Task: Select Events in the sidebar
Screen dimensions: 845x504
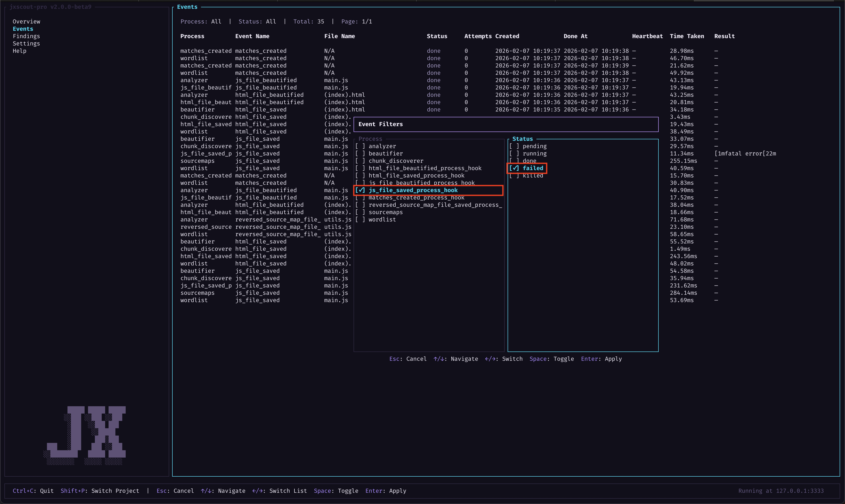Action: pyautogui.click(x=23, y=29)
